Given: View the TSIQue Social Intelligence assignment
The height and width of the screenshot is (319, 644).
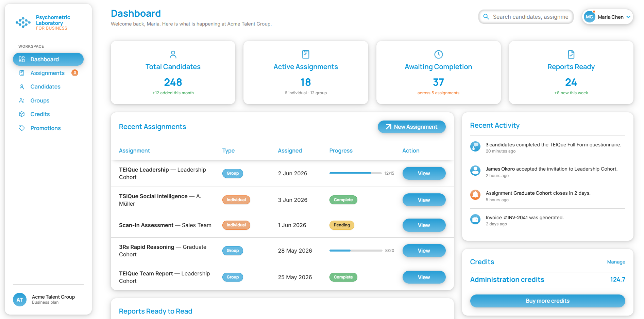Looking at the screenshot, I should point(424,200).
